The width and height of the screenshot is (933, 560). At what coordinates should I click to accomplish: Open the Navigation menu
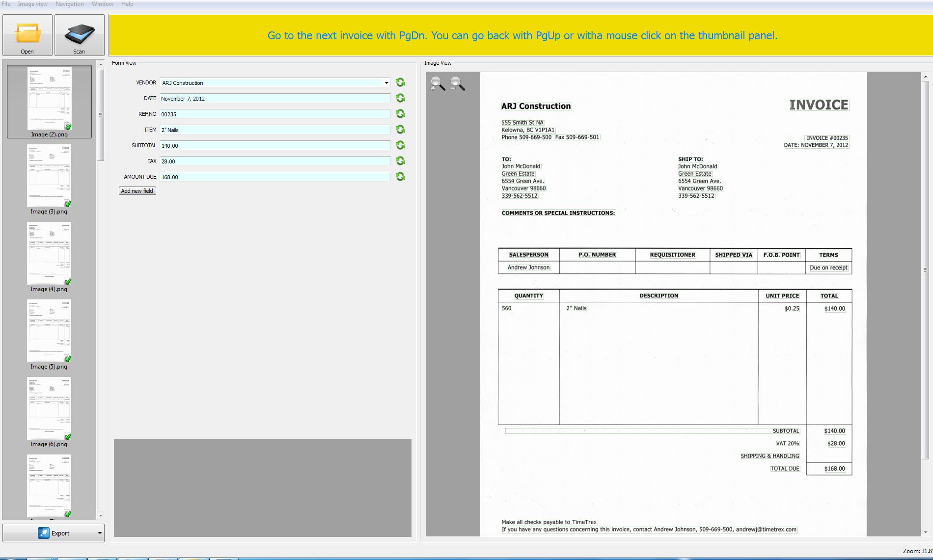69,4
